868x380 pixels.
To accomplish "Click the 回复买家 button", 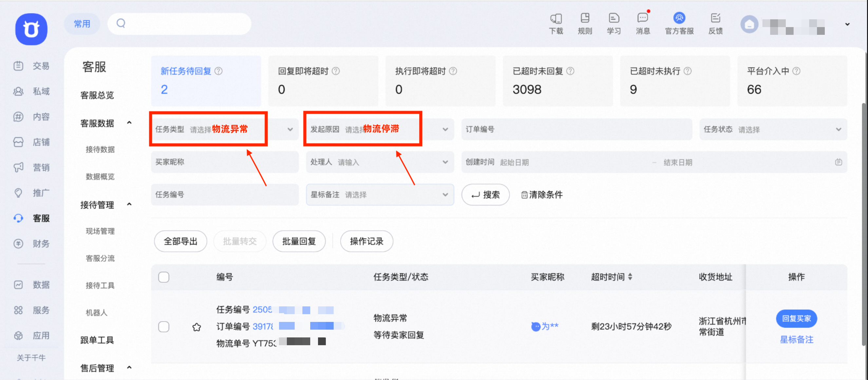I will click(x=796, y=318).
